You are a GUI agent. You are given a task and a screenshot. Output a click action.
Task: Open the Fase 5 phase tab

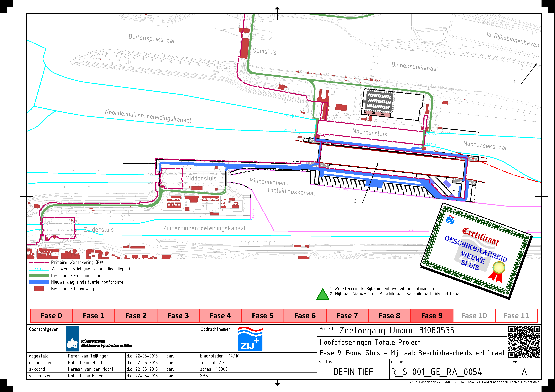[263, 316]
